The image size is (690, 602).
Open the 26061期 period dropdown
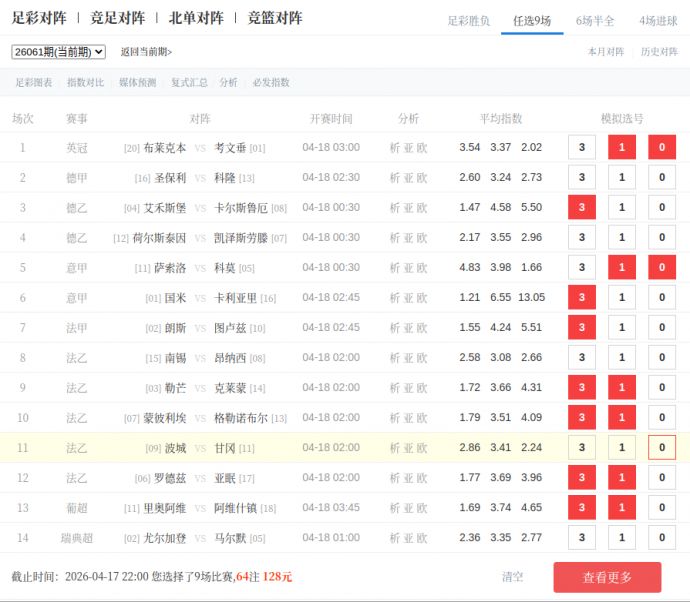pyautogui.click(x=58, y=52)
